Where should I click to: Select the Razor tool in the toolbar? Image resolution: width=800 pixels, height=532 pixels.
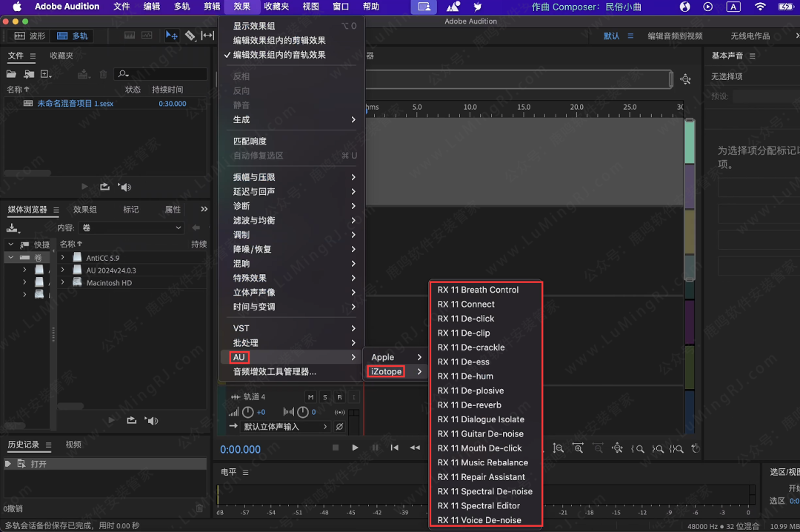click(190, 36)
